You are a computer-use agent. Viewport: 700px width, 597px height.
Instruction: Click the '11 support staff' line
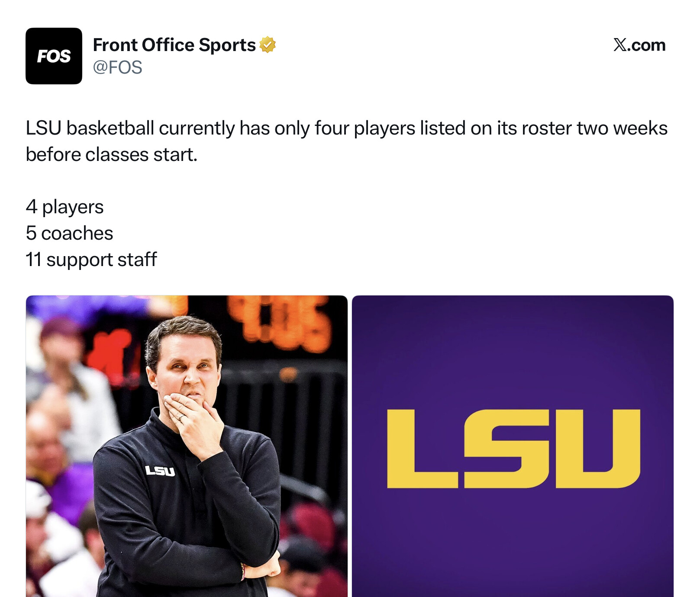91,260
